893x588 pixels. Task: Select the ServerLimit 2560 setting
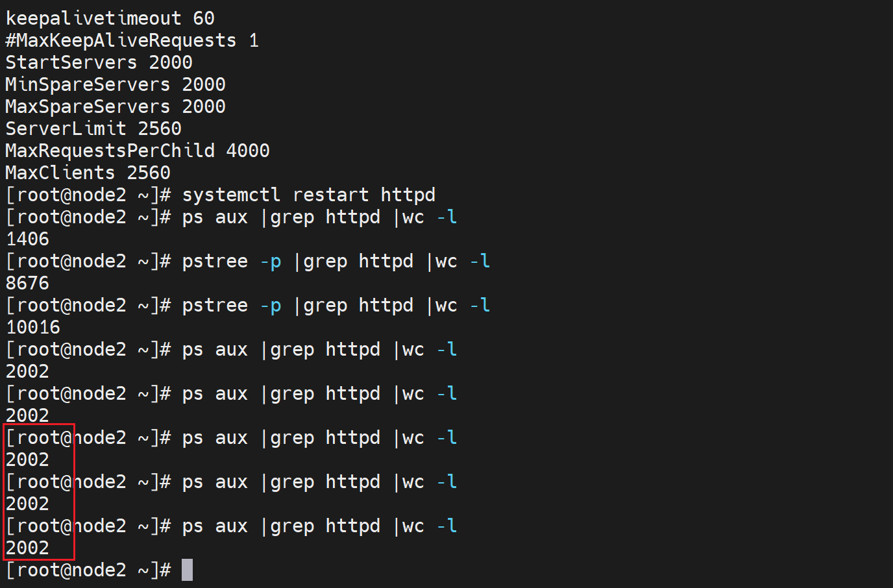click(x=93, y=129)
